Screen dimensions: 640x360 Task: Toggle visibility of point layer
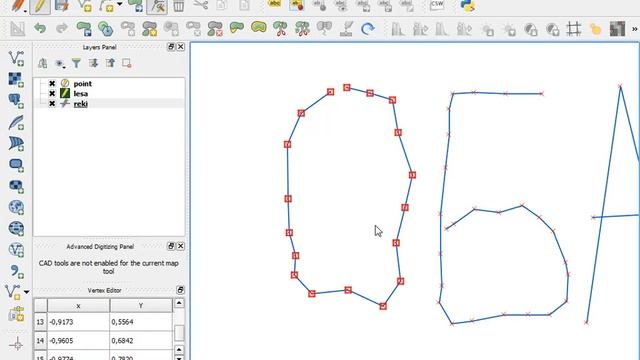[52, 83]
